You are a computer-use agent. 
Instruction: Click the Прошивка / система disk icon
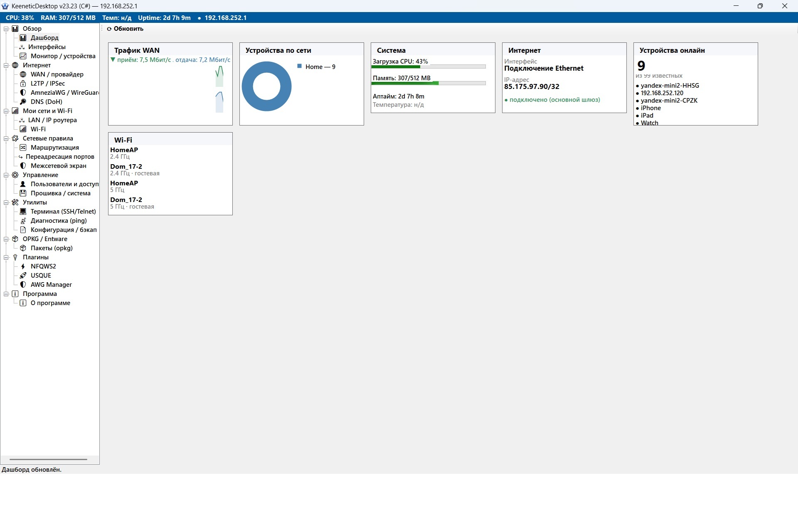click(23, 193)
